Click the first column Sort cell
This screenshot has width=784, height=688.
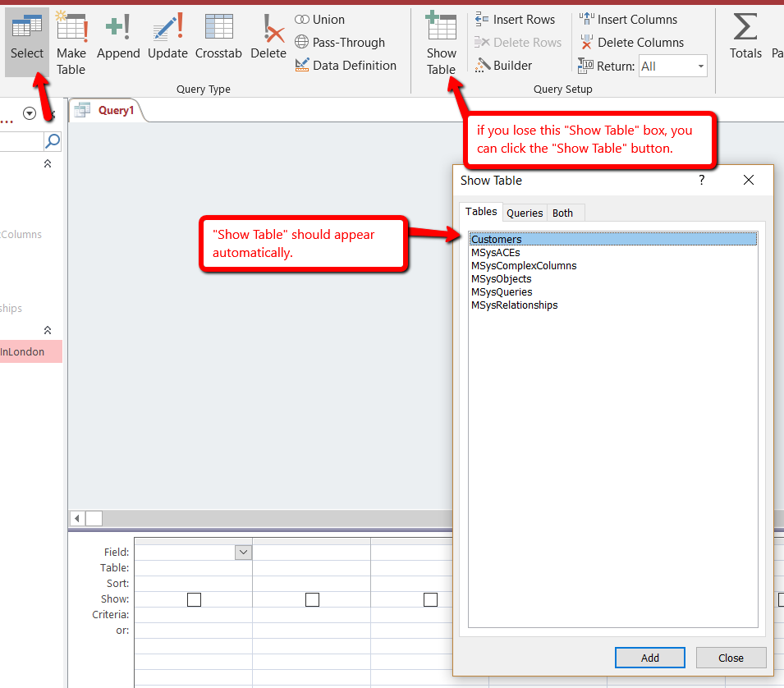click(194, 584)
